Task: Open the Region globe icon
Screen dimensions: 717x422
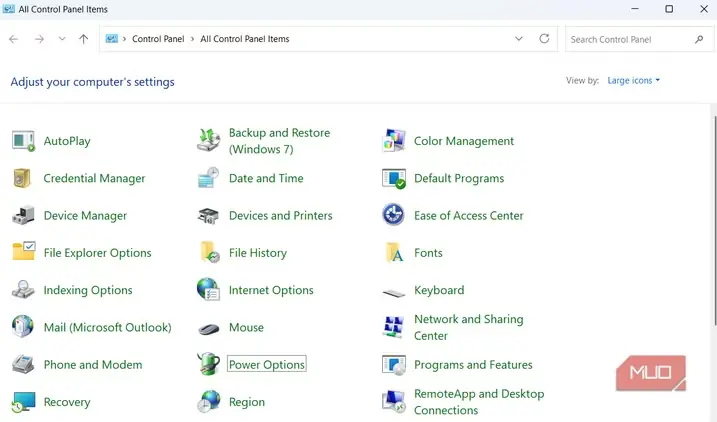Action: (209, 402)
